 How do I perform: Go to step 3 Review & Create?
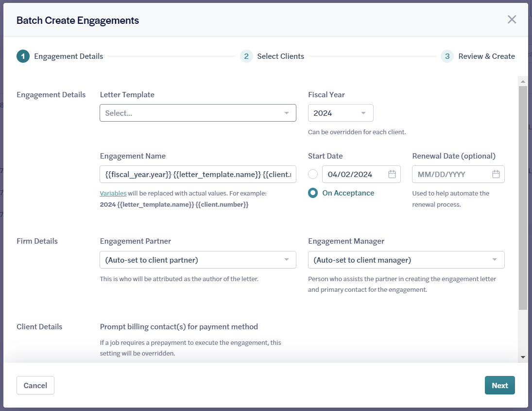[x=478, y=56]
